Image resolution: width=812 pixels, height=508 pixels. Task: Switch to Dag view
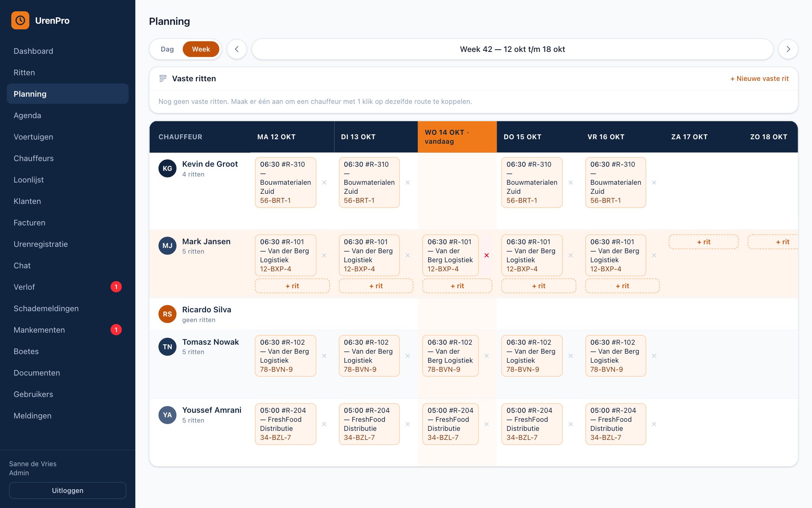coord(167,49)
